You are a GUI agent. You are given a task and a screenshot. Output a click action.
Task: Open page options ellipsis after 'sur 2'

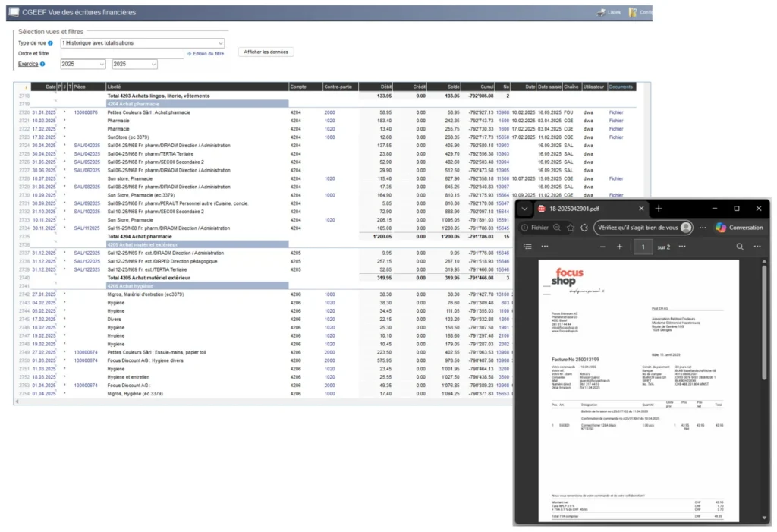[x=682, y=247]
